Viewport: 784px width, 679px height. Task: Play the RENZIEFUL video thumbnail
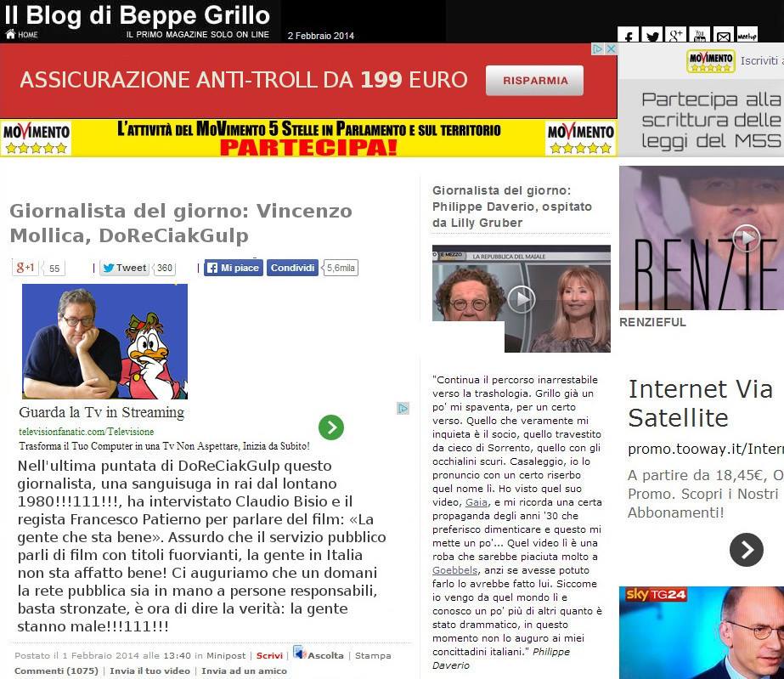[746, 238]
